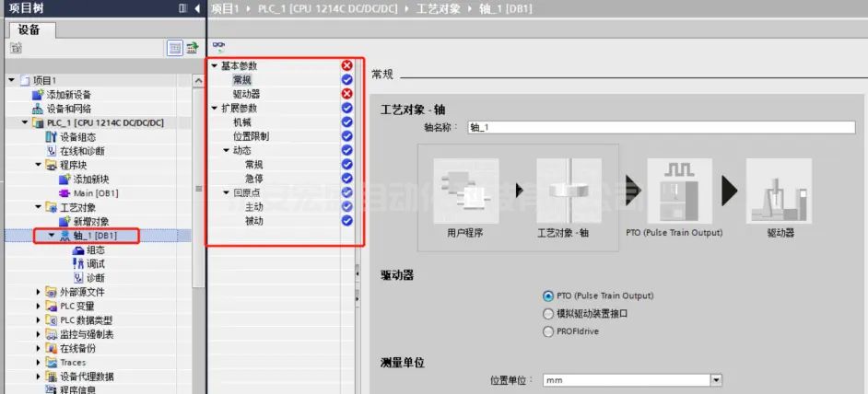Open the 位置单位 mm dropdown
The height and width of the screenshot is (394, 868).
[x=716, y=379]
